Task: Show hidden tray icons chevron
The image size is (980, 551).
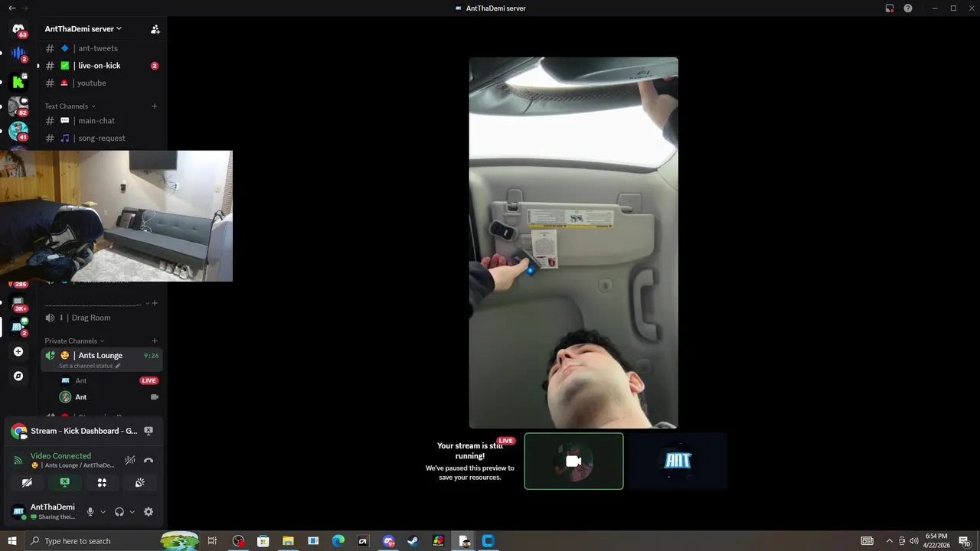Action: pos(889,541)
